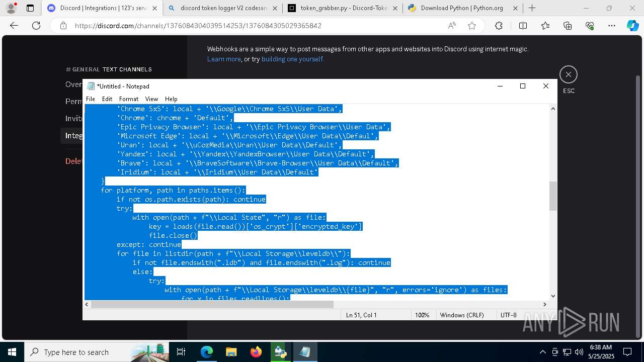Image resolution: width=644 pixels, height=362 pixels.
Task: Open Notepad Format menu
Action: click(x=129, y=99)
